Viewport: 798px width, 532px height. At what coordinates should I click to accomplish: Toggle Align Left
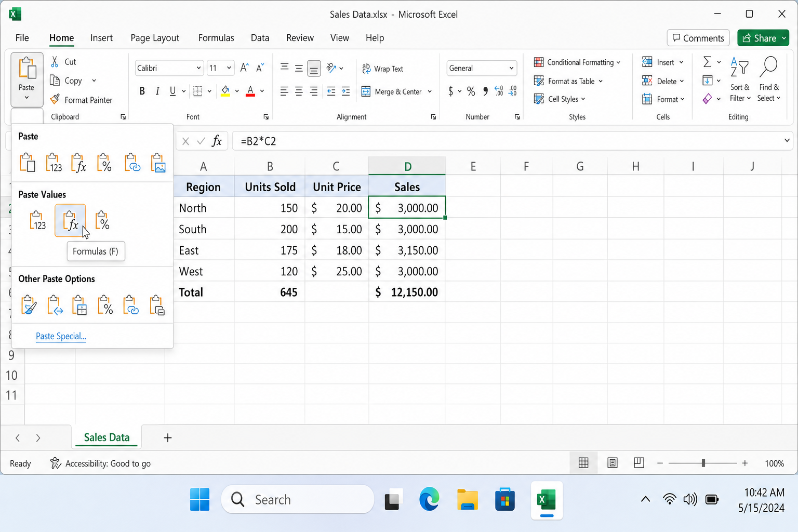(x=284, y=91)
